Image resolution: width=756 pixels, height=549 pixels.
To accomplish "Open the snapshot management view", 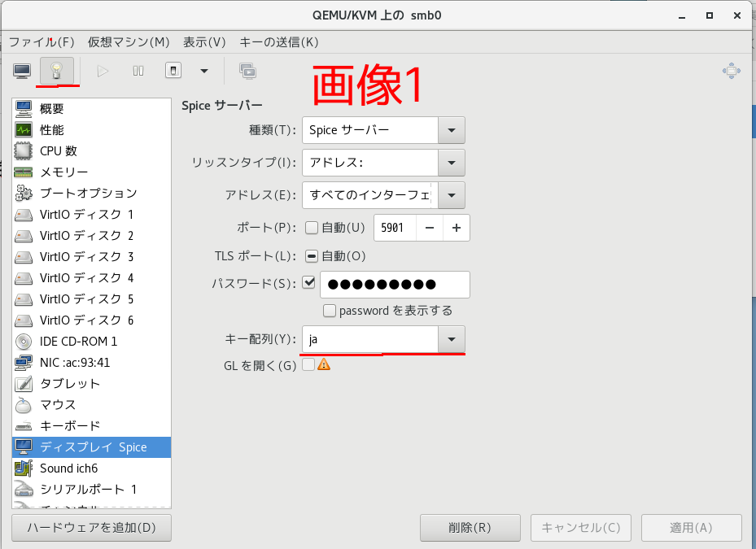I will [248, 72].
